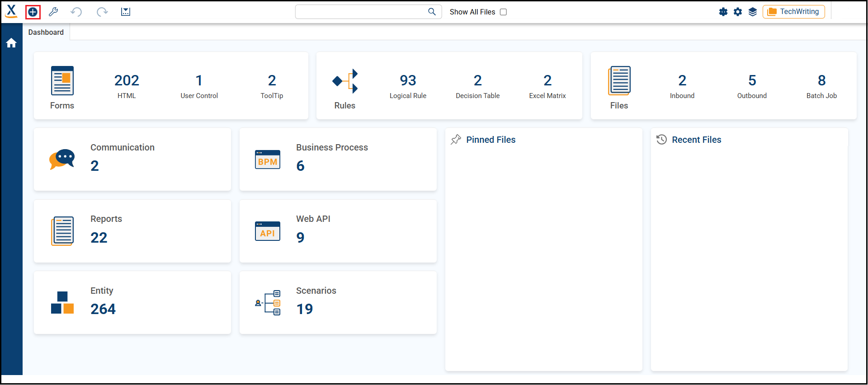Open the settings gear icon

pyautogui.click(x=738, y=12)
